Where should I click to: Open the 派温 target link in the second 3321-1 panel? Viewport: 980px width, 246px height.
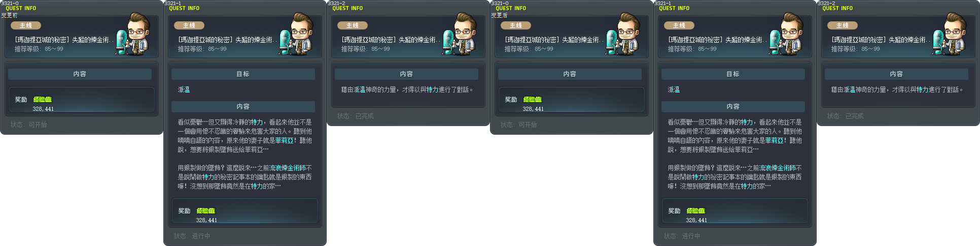tap(674, 89)
